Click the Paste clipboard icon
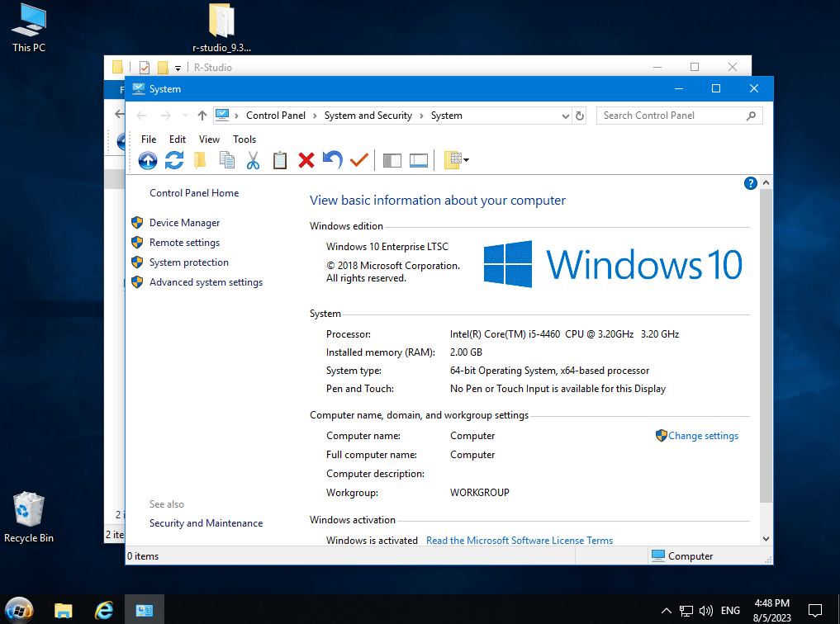The height and width of the screenshot is (624, 840). [280, 160]
